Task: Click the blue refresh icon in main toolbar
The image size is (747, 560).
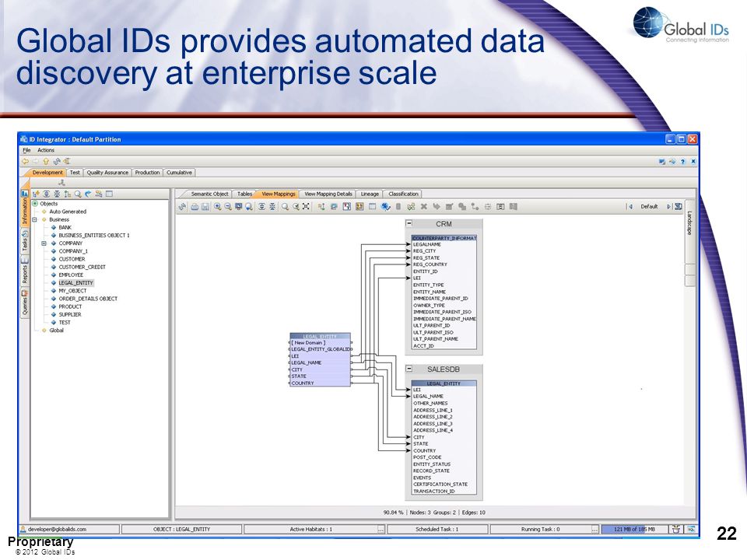Action: click(x=56, y=162)
